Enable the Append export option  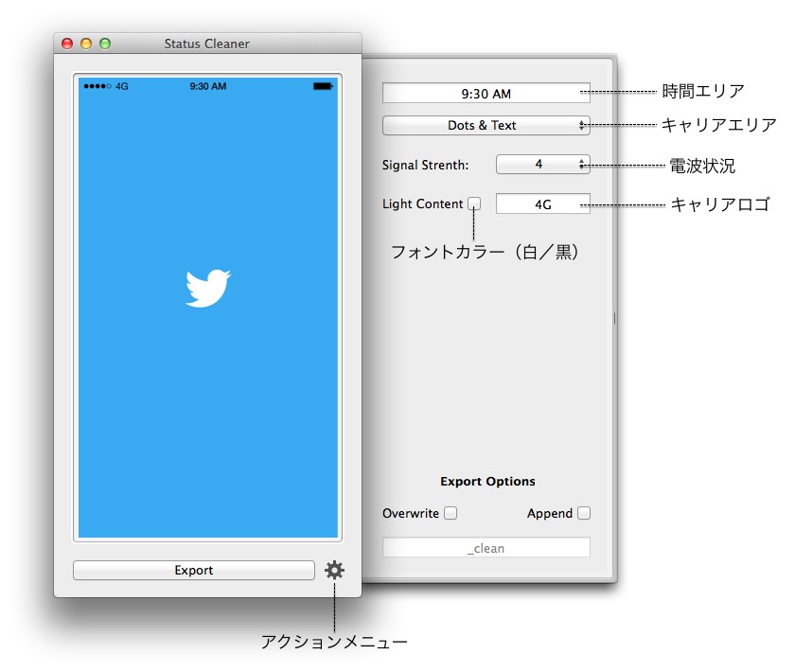pyautogui.click(x=584, y=513)
